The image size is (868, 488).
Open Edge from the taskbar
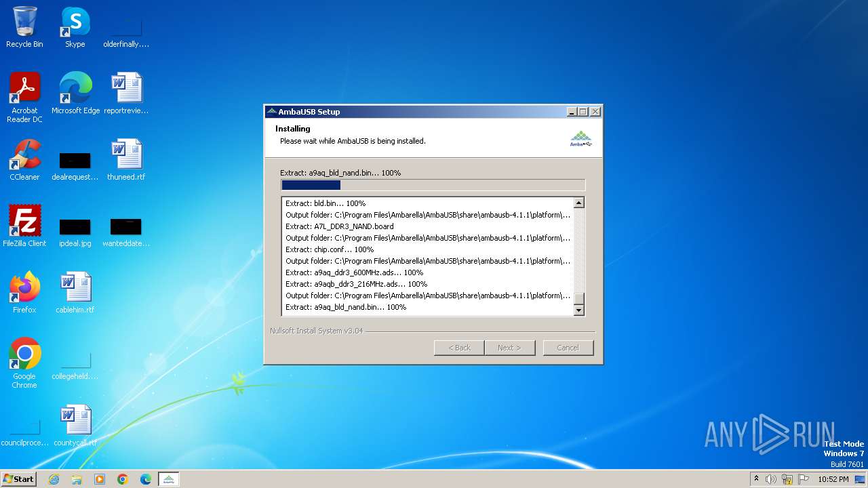point(146,479)
